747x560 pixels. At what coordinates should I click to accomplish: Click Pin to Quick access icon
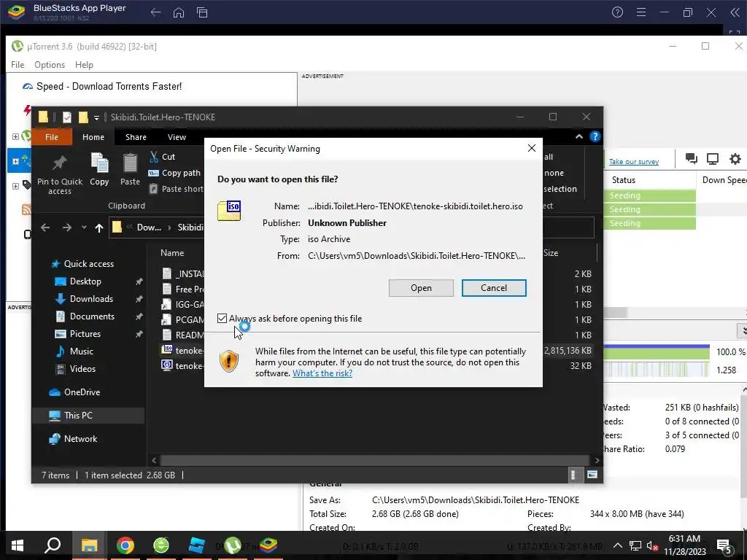click(x=60, y=163)
